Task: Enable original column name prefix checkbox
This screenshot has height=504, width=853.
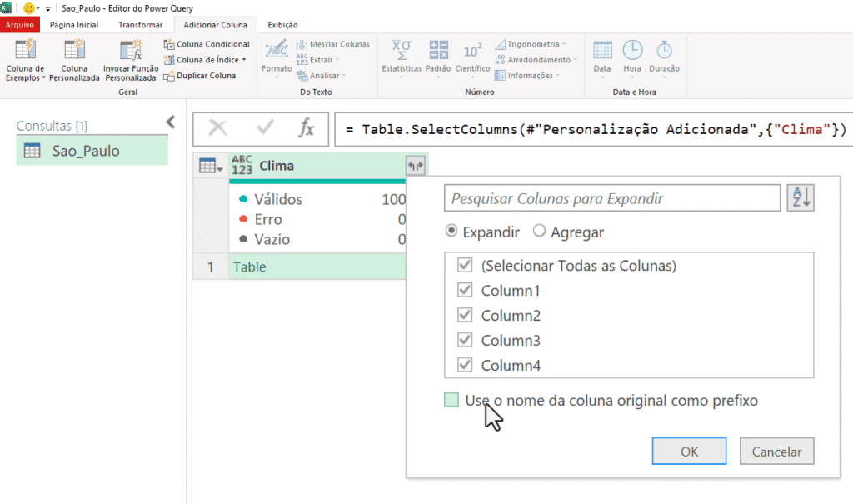Action: point(451,401)
